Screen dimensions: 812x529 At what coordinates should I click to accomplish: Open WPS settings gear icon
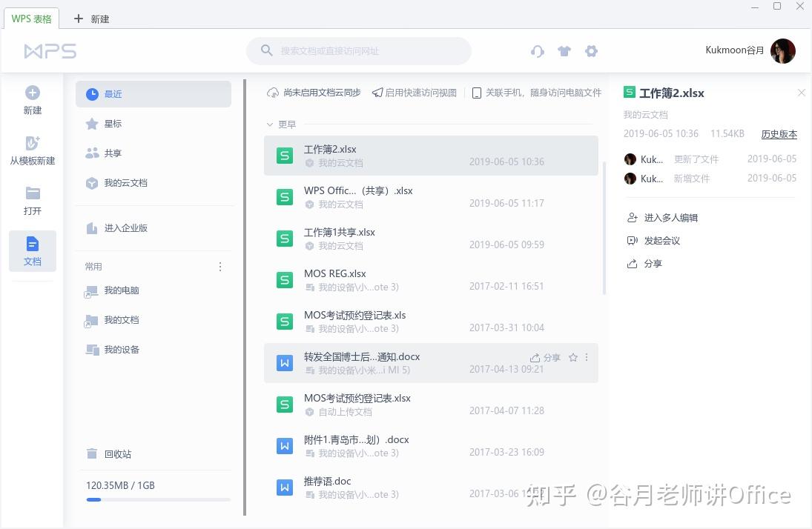[591, 50]
